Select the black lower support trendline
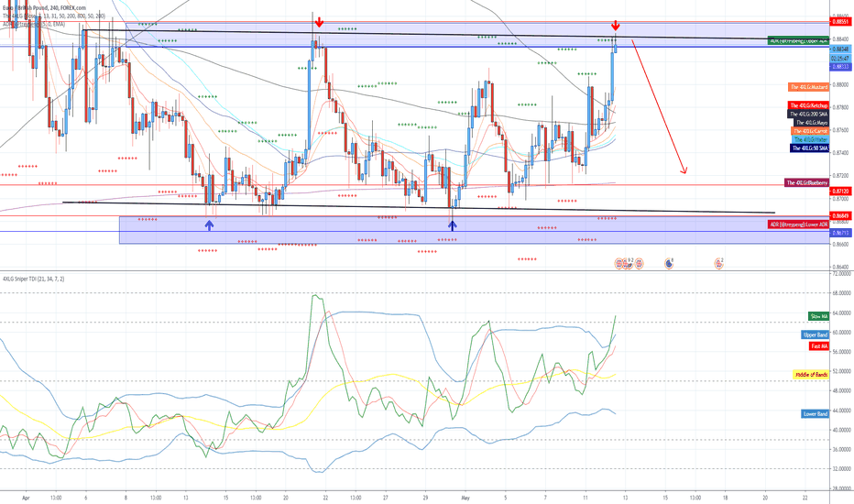 click(418, 208)
